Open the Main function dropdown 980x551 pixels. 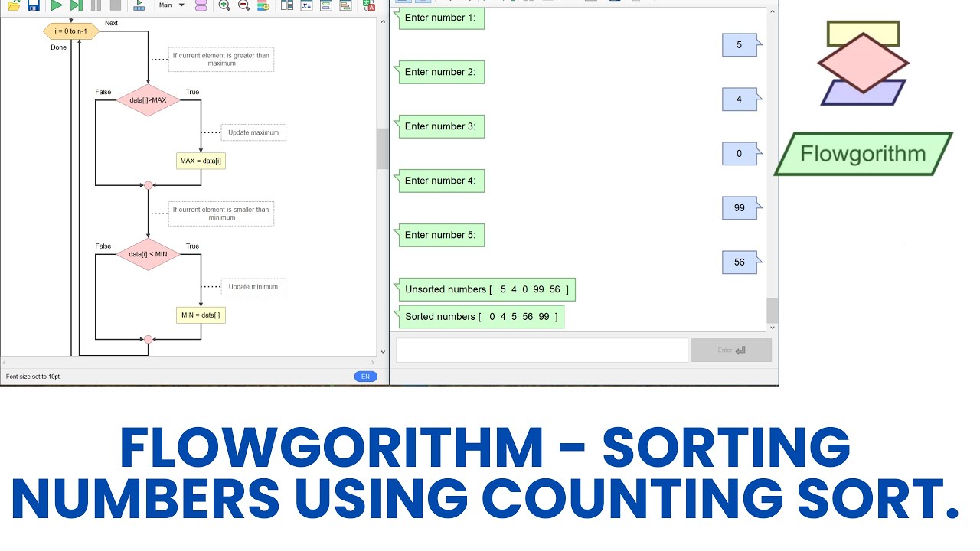[x=172, y=5]
